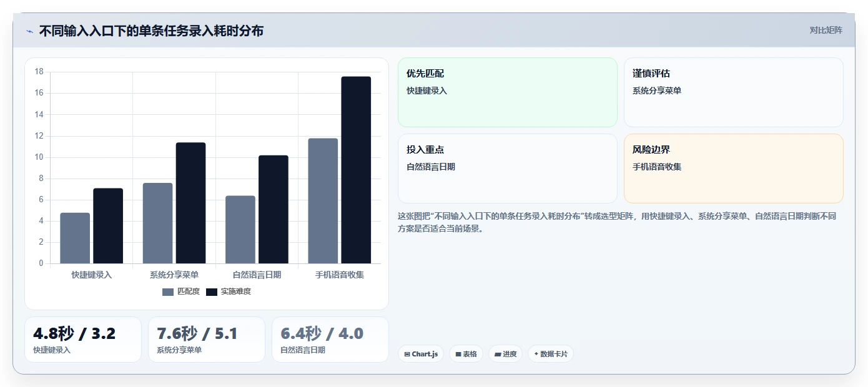Select the 数据卡片 tag chip
This screenshot has height=387, width=868.
pyautogui.click(x=550, y=354)
